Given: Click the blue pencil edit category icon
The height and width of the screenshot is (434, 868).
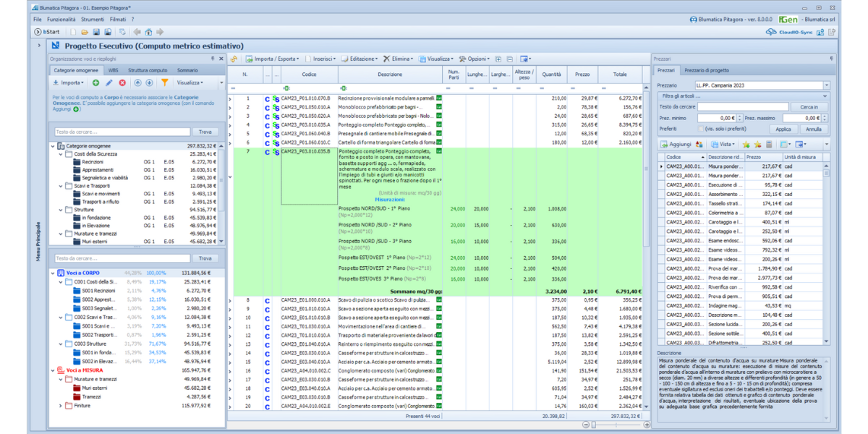Looking at the screenshot, I should [x=109, y=83].
